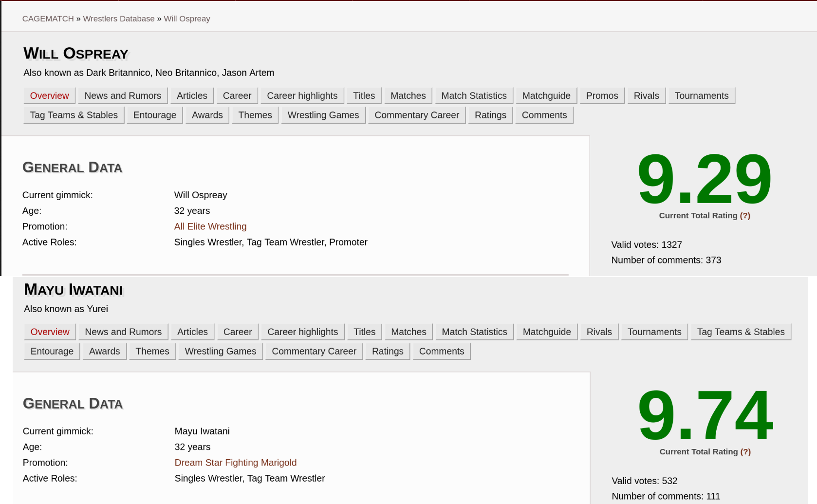Open Will Ospreay's Match Statistics tab

pyautogui.click(x=474, y=95)
